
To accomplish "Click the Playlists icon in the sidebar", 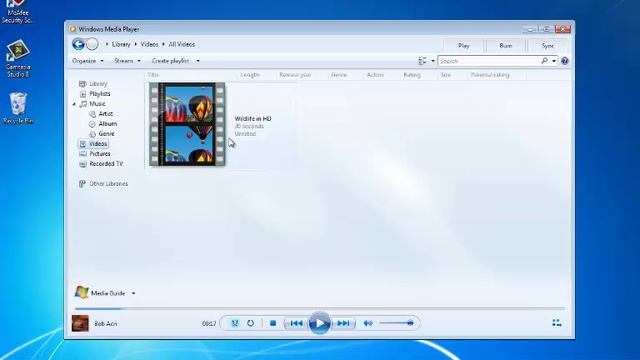I will pos(83,94).
